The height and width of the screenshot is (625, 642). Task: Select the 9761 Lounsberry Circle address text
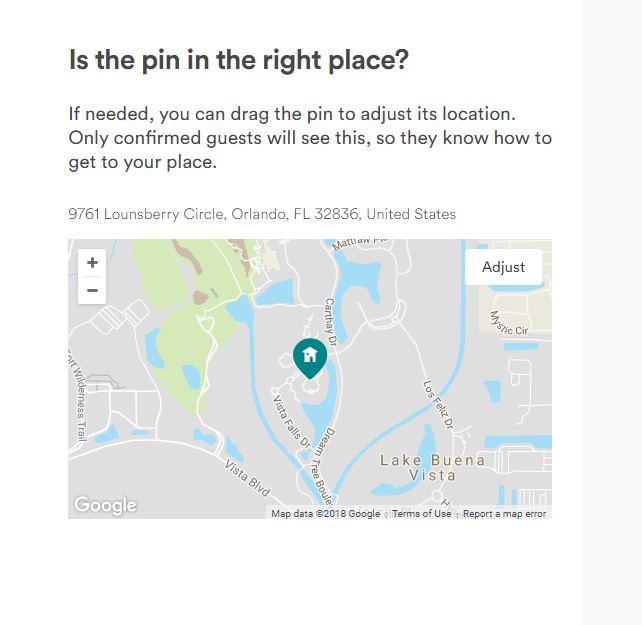pos(262,214)
